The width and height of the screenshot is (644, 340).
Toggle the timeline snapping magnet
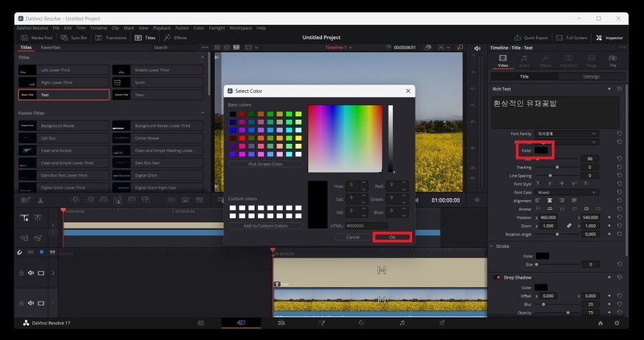[20, 252]
